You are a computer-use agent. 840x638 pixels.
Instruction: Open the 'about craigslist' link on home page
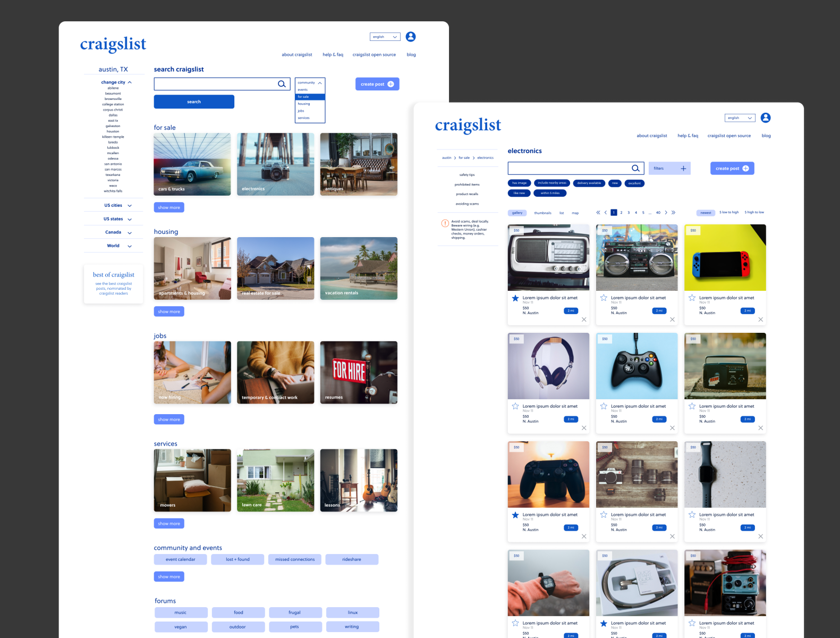[x=297, y=55]
